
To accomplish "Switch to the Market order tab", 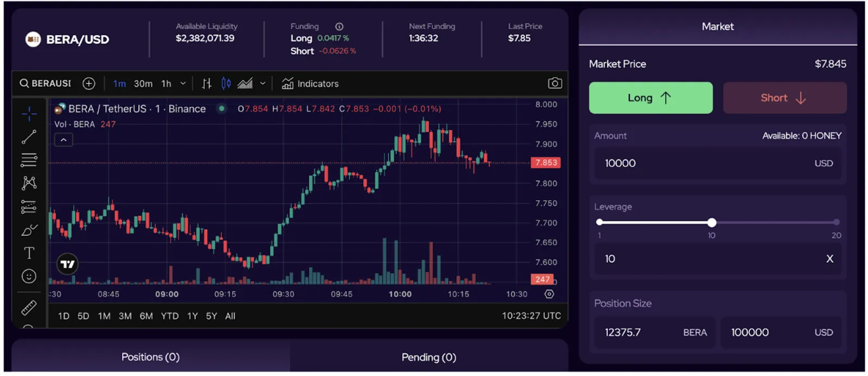I will pyautogui.click(x=718, y=27).
